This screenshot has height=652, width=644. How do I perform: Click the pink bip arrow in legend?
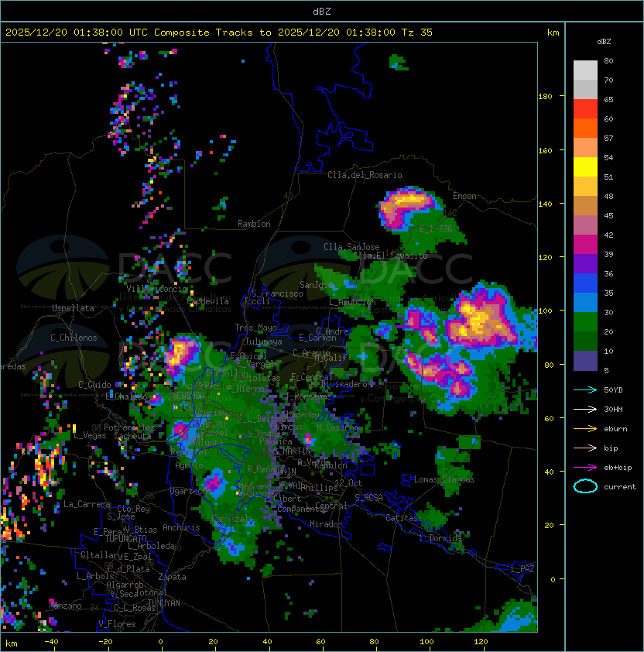(585, 448)
